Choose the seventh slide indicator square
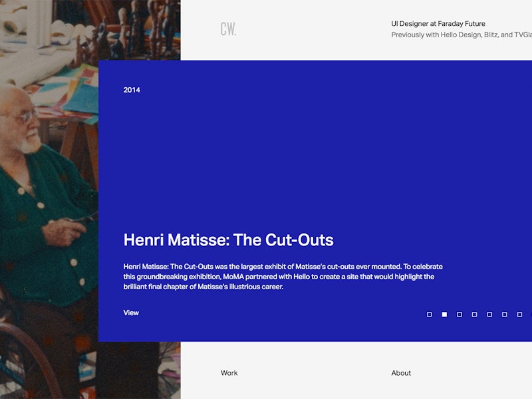Viewport: 532px width, 399px height. pos(519,315)
